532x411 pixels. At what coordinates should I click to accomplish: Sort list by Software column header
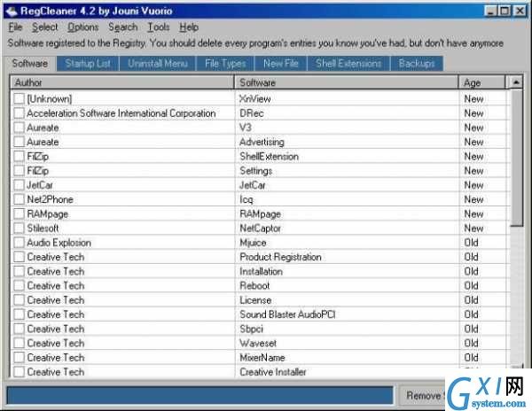pyautogui.click(x=346, y=82)
